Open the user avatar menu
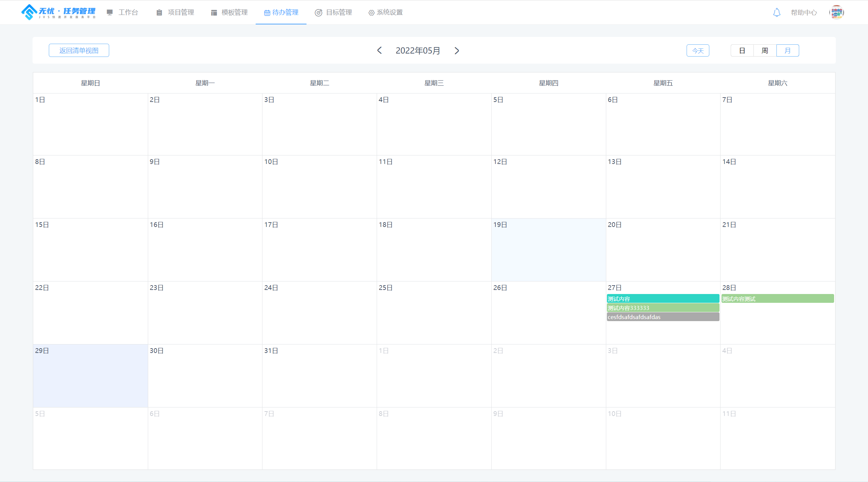 (x=836, y=13)
